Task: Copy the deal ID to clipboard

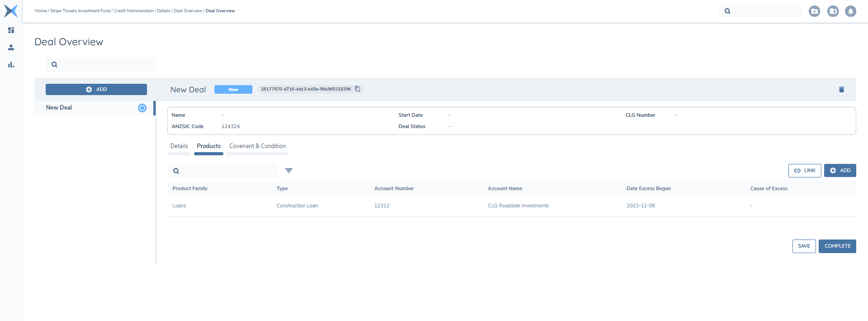Action: tap(357, 89)
